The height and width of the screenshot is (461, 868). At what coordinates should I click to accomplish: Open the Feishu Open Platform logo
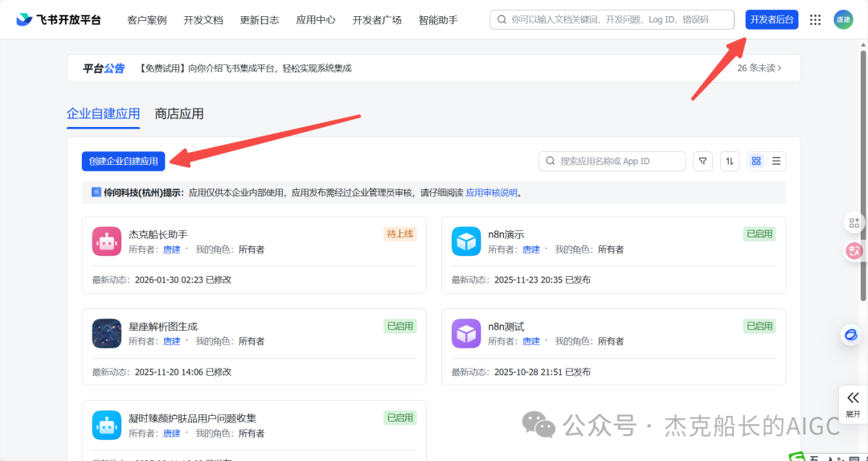[x=59, y=20]
